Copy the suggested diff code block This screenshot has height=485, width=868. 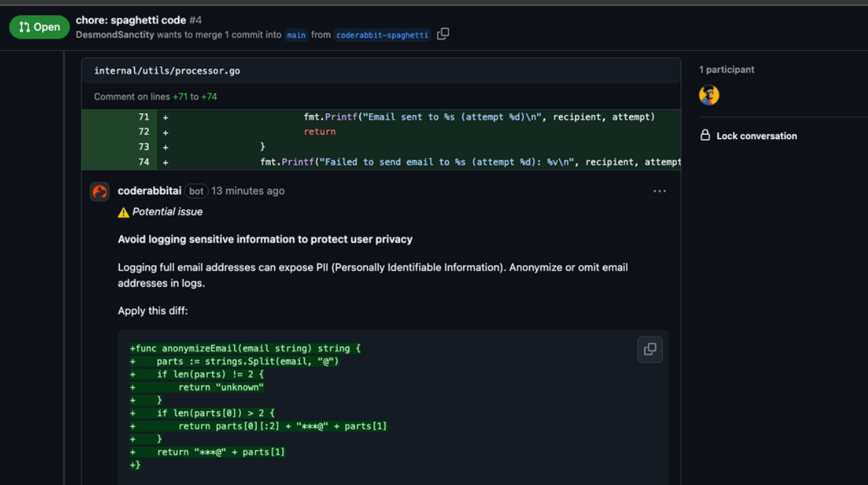pos(649,349)
